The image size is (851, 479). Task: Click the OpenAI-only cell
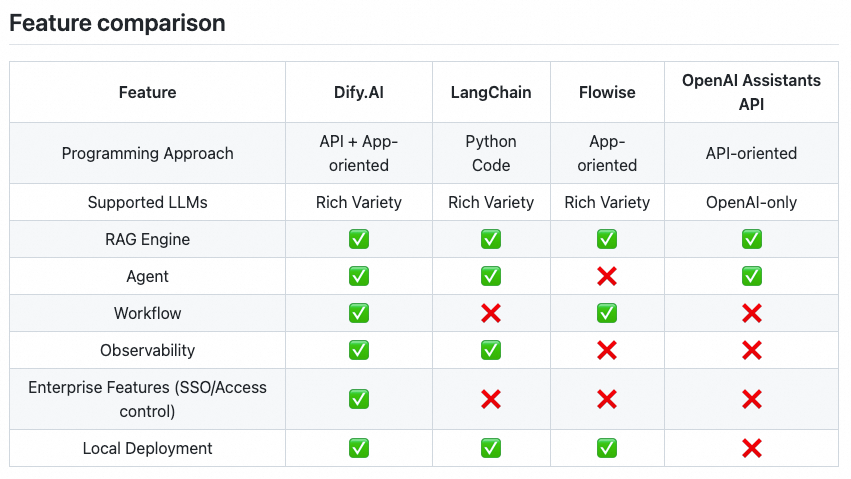pyautogui.click(x=752, y=202)
